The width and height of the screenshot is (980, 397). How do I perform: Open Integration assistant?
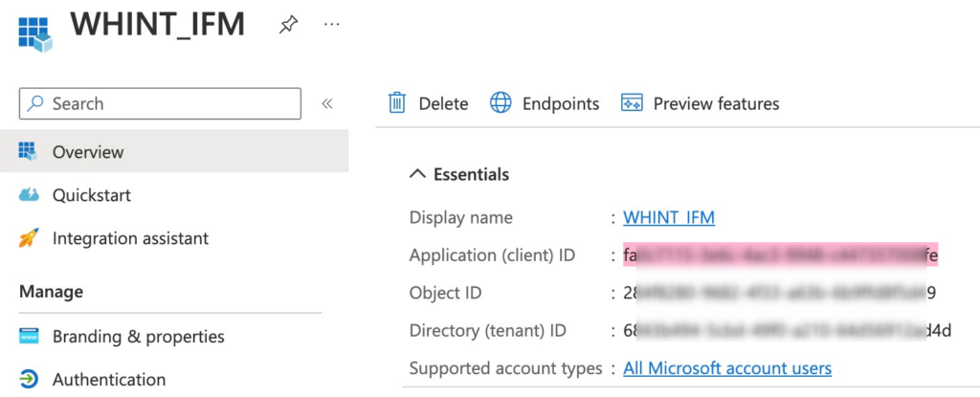(x=130, y=238)
